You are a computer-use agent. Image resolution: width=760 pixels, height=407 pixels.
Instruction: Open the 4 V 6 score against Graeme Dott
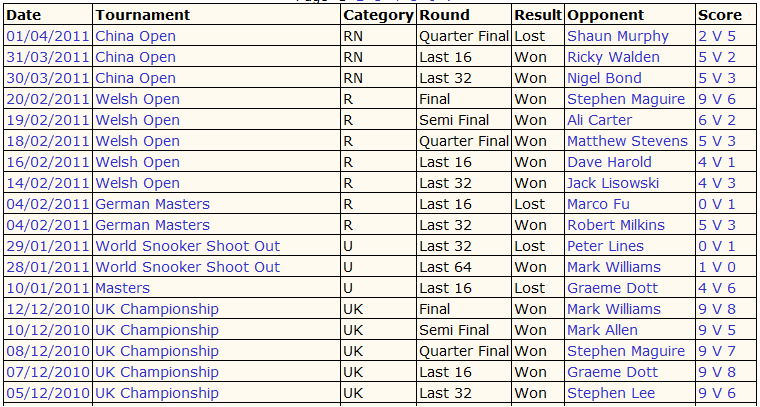pos(717,288)
